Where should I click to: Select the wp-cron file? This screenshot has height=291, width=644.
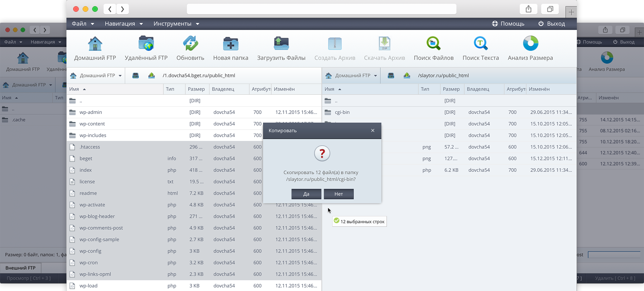[x=194, y=263]
